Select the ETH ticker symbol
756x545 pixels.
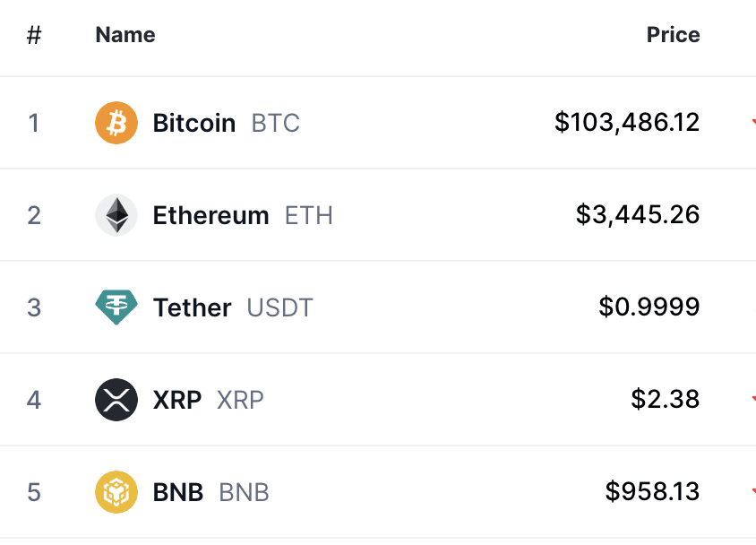[308, 215]
